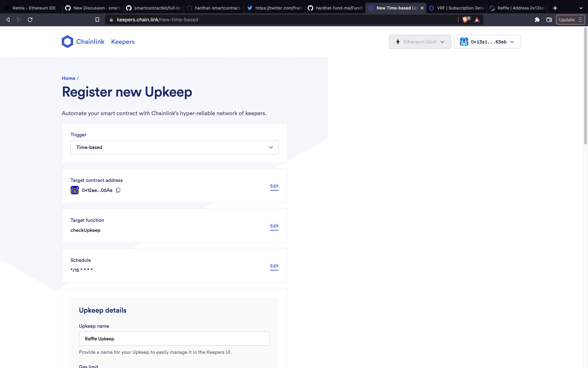The image size is (588, 368).
Task: Open the Ethereum Görli network dropdown
Action: pos(420,42)
